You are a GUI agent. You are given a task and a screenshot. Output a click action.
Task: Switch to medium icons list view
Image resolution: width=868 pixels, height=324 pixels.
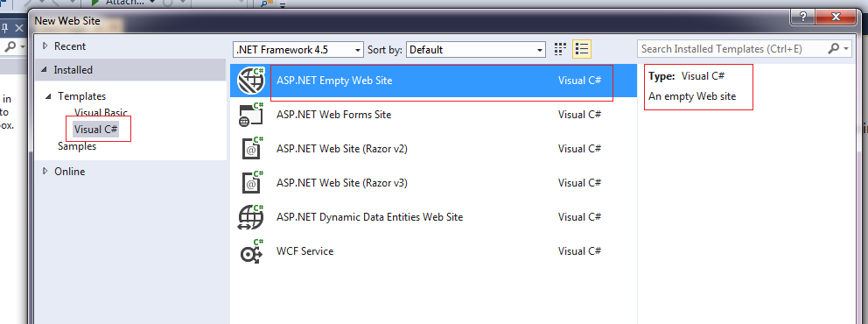[x=582, y=49]
